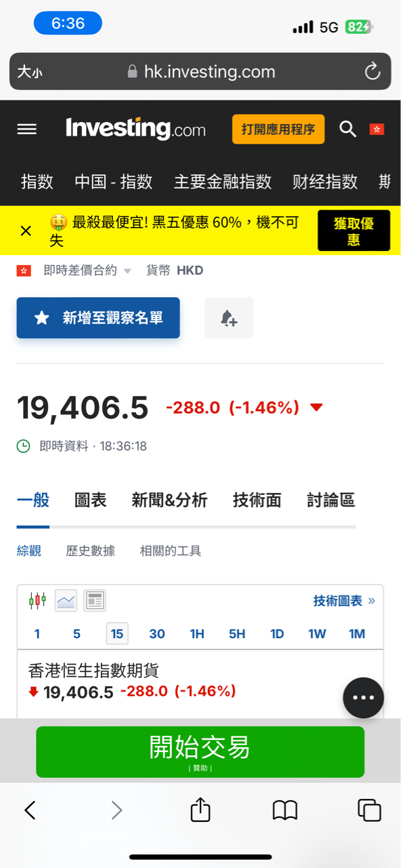The width and height of the screenshot is (401, 868).
Task: Select the Hong Kong flag edition icon
Action: [x=377, y=129]
